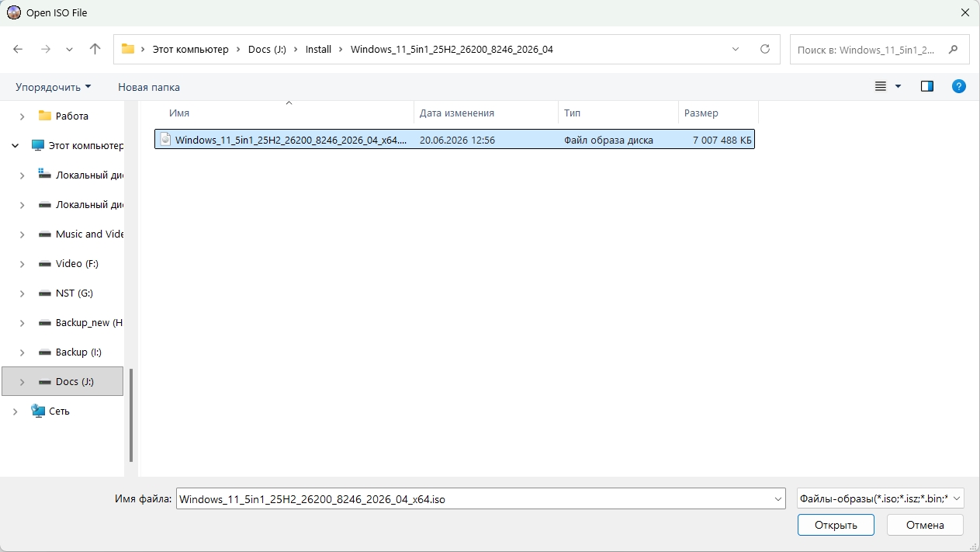Viewport: 980px width, 552px height.
Task: Open help with question mark icon
Action: [959, 86]
